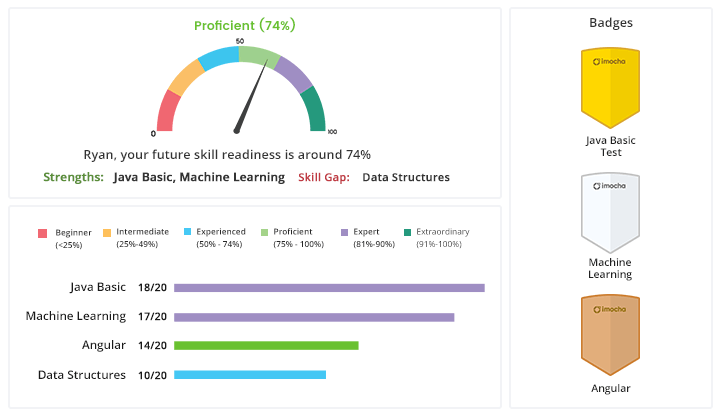The image size is (720, 420).
Task: Click the red Beginner legend swatch
Action: click(x=42, y=233)
